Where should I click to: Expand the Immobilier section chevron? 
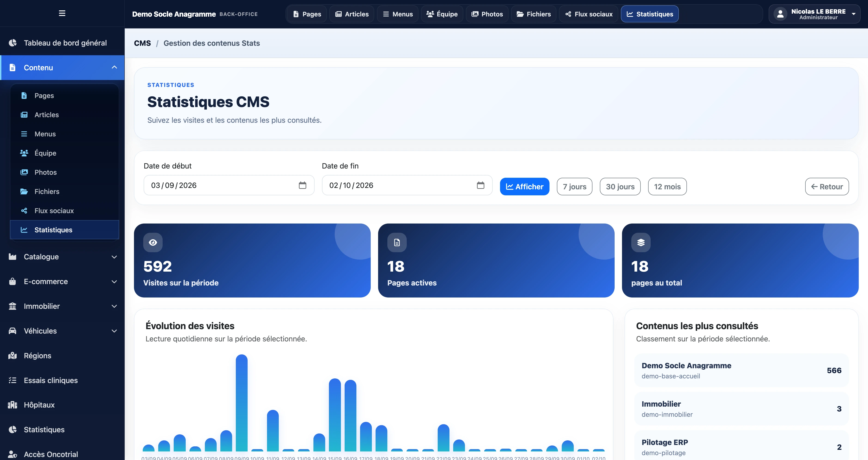(x=114, y=306)
